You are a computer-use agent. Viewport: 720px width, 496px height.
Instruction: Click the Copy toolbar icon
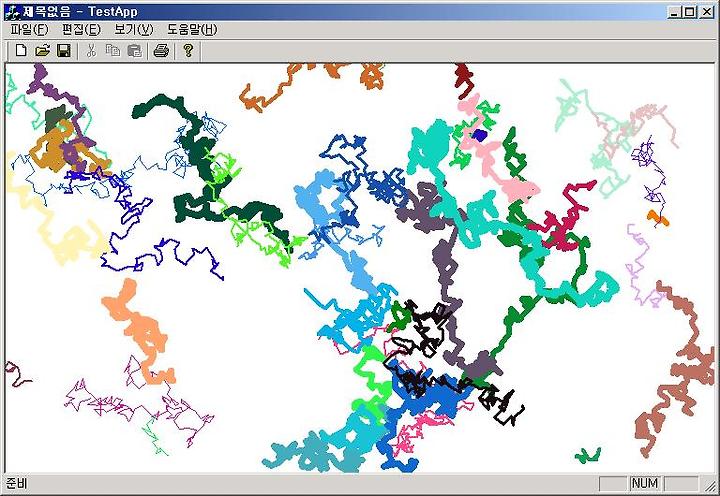coord(112,50)
